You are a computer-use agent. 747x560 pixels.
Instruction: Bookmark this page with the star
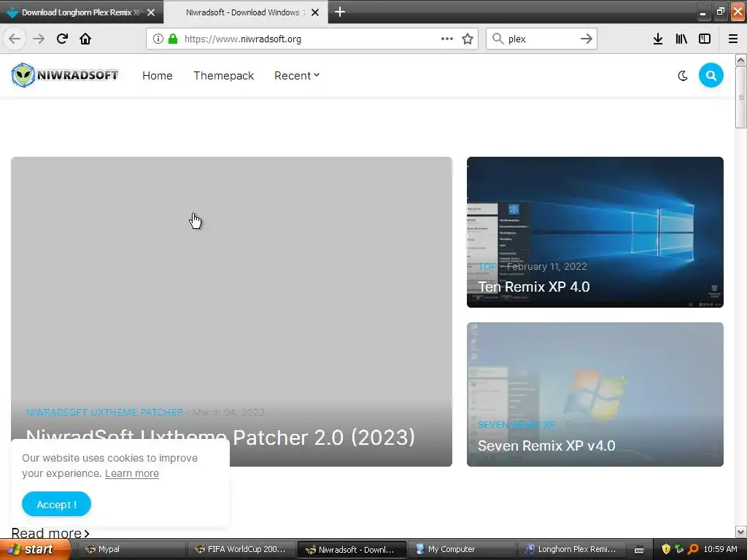point(468,39)
